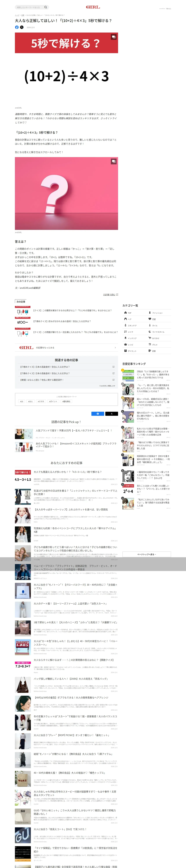Open Pick up article Amazon スキンケット ブラックフライデー
This screenshot has width=186, height=868.
pos(66,447)
